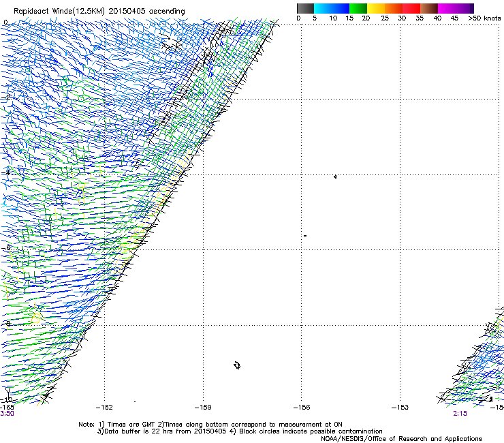This screenshot has height=443, width=504.
Task: Click the 'Note: 1) Times are GMT' line
Action: pos(210,425)
